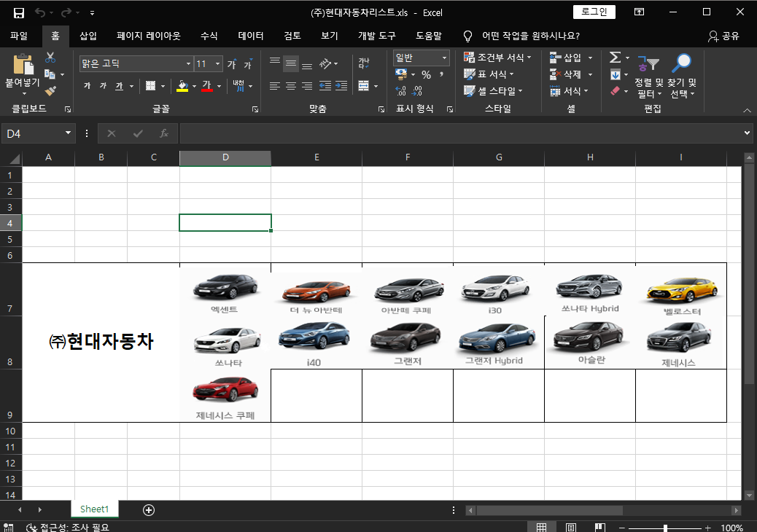This screenshot has width=757, height=532.
Task: Click the comma style icon
Action: pos(441,74)
